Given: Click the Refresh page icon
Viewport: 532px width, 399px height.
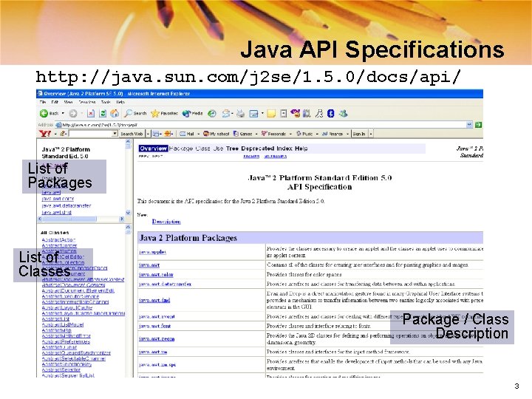Looking at the screenshot, I should click(x=103, y=113).
